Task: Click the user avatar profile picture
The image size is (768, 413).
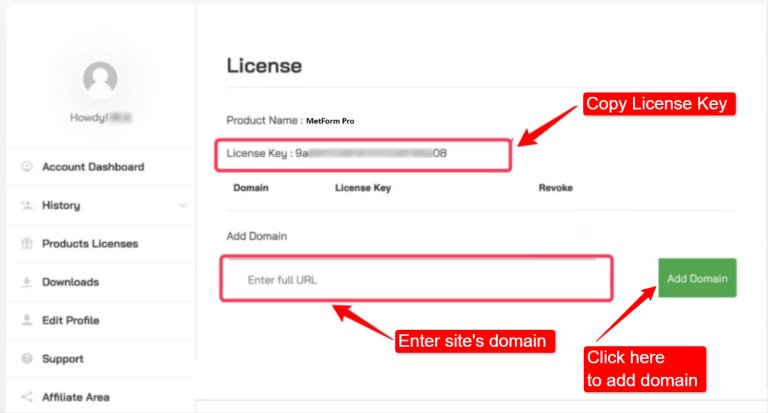Action: (100, 78)
